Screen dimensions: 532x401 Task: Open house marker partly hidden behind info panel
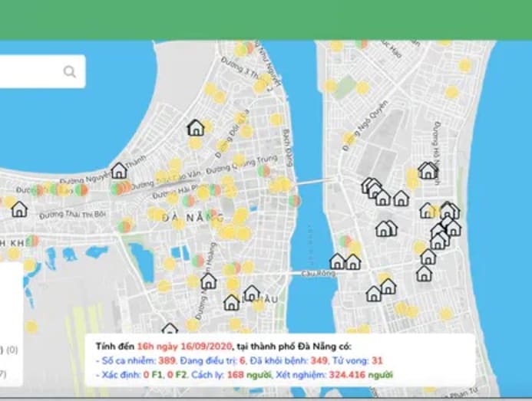[x=170, y=330]
